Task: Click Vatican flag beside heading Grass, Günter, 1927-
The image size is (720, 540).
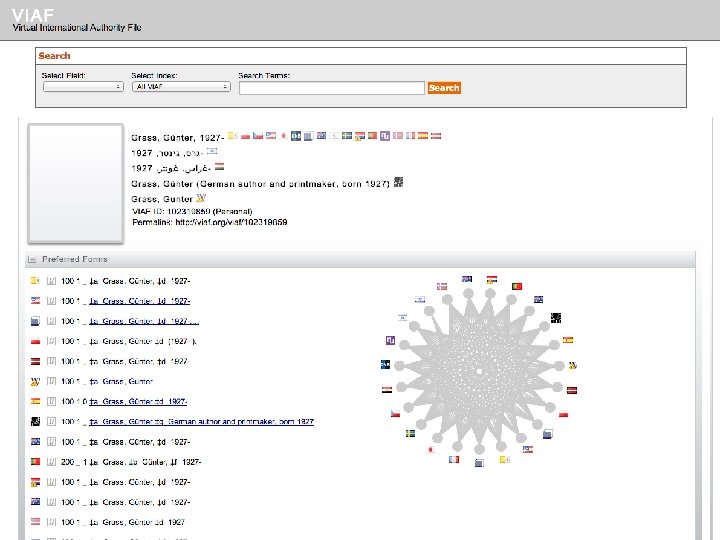Action: (x=233, y=135)
